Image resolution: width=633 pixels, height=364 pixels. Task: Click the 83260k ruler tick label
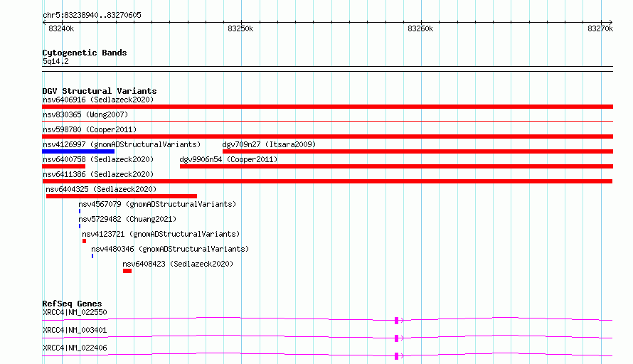pos(420,28)
